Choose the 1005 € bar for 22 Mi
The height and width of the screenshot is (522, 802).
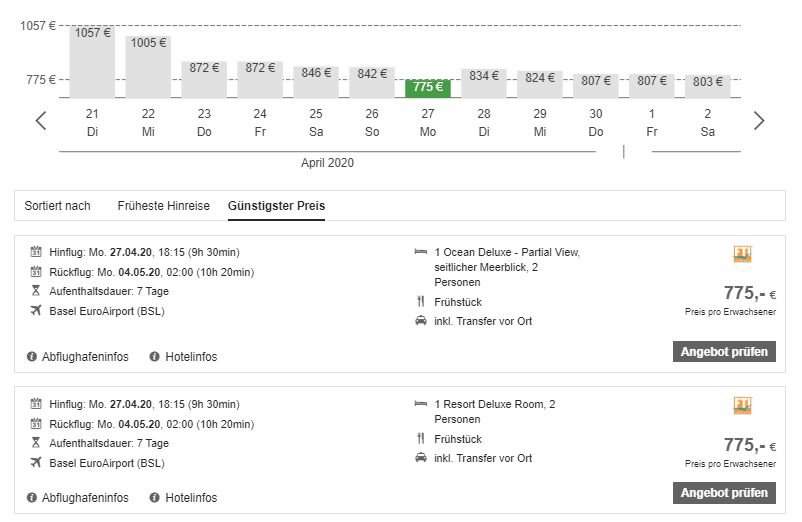[148, 66]
